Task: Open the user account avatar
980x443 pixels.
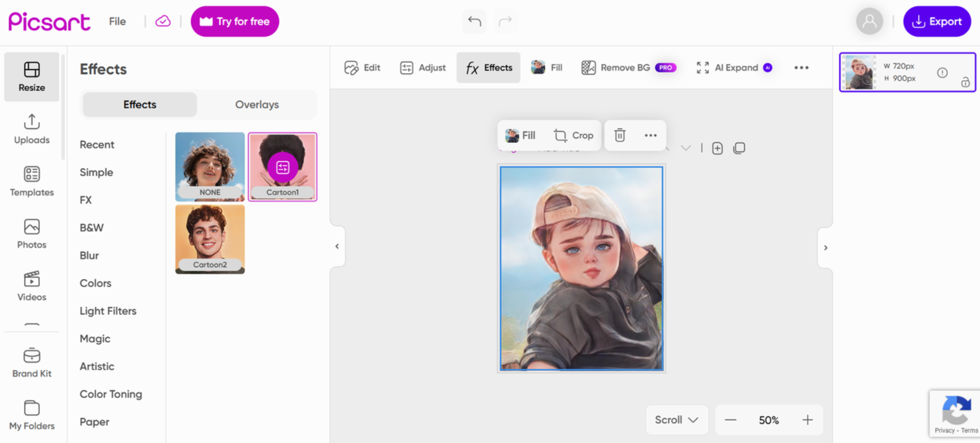Action: 869,21
